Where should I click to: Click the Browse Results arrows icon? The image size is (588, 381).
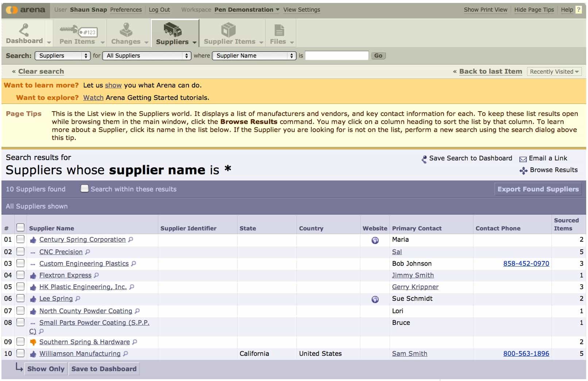[x=523, y=171]
